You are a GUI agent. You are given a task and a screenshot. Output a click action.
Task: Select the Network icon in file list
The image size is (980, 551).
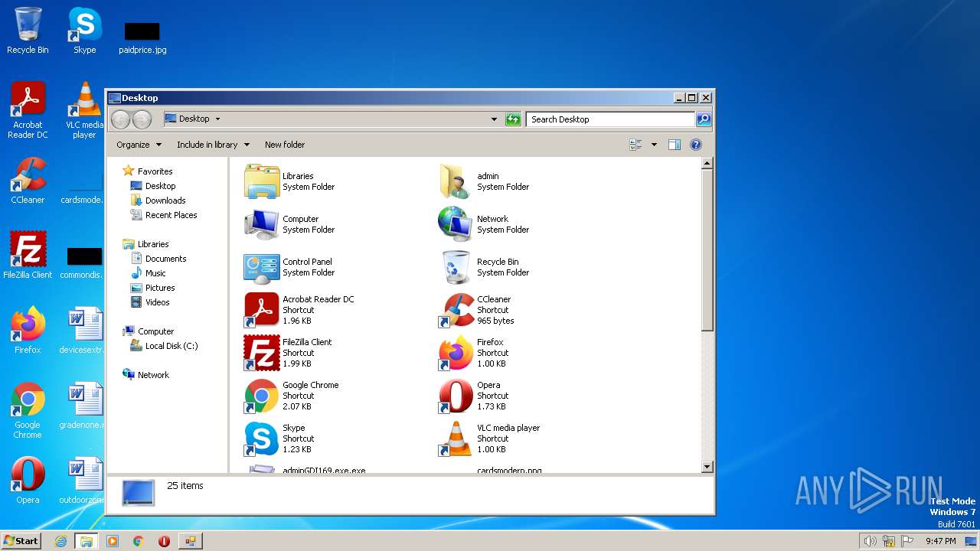click(456, 224)
